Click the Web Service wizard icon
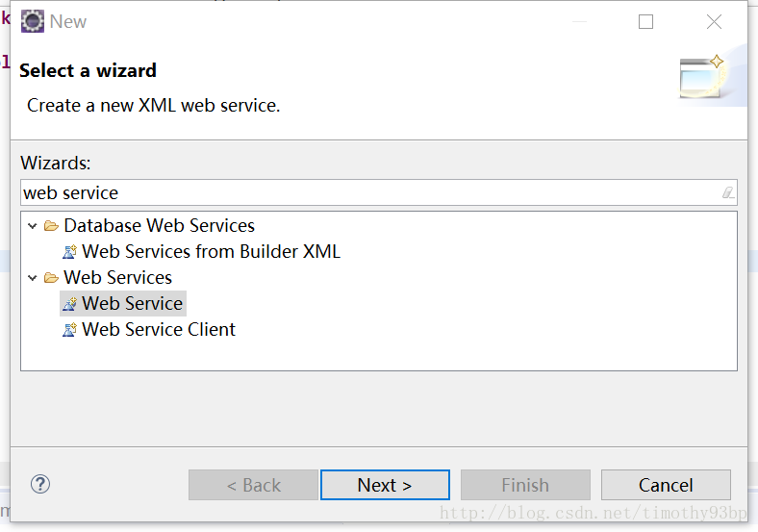The height and width of the screenshot is (532, 758). pos(69,304)
